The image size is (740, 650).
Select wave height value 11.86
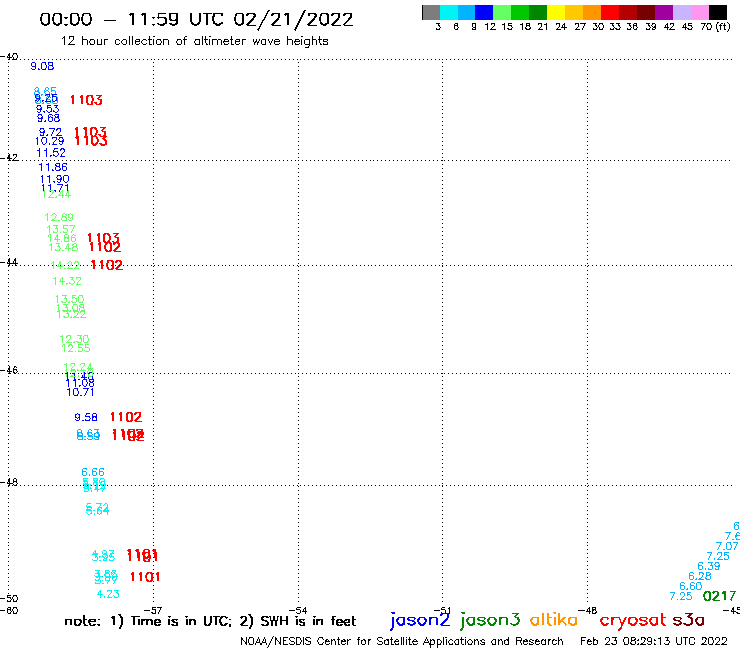coord(53,167)
